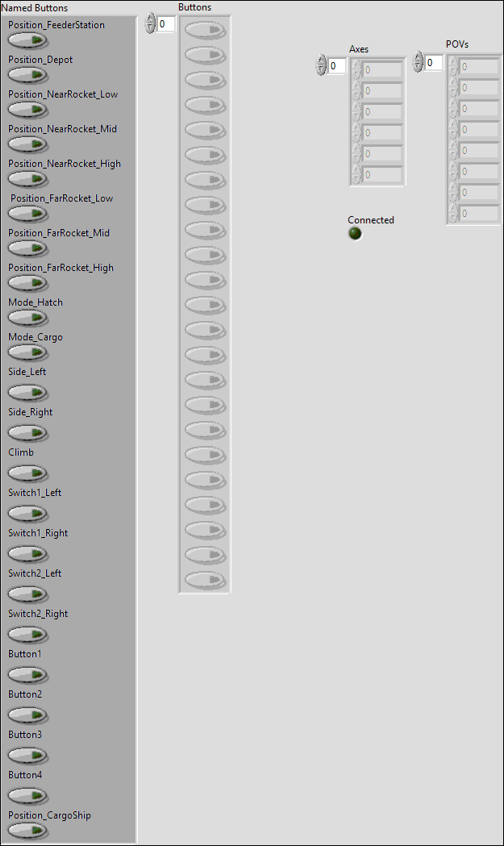Select the Mode_Hatch label text
This screenshot has width=504, height=846.
click(x=35, y=302)
